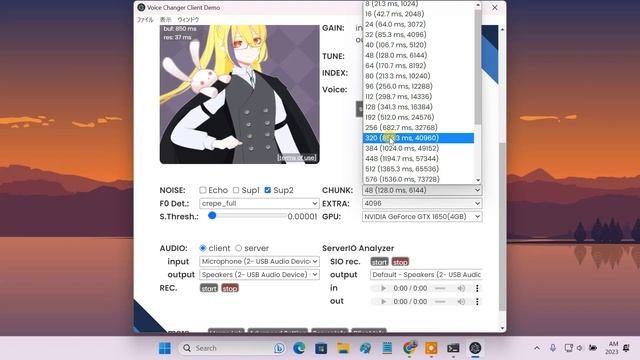The width and height of the screenshot is (640, 360).
Task: Open more options for 'in' player
Action: [477, 288]
